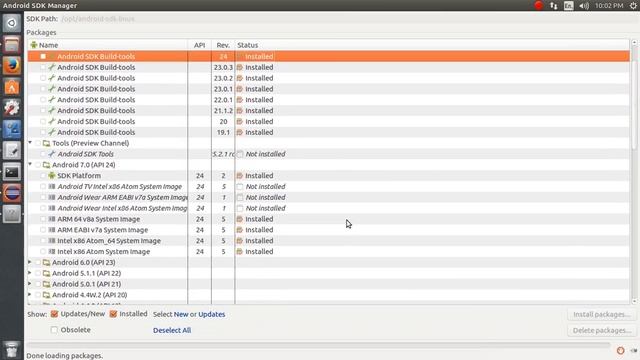Click the Android 6.0 (API 23) folder icon

47,262
